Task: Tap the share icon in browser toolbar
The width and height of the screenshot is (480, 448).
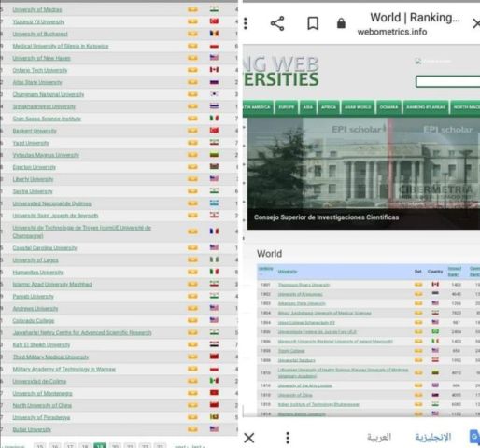Action: [277, 23]
